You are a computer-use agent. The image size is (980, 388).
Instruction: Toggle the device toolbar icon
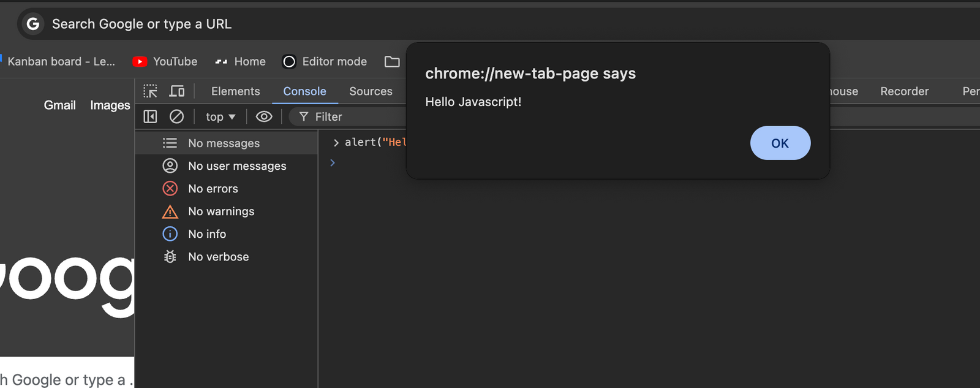click(x=177, y=91)
